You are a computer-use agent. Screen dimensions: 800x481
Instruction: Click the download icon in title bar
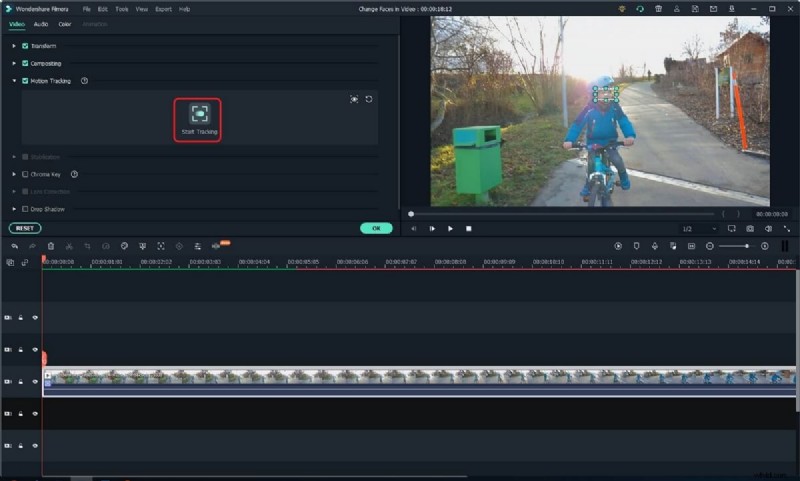732,9
